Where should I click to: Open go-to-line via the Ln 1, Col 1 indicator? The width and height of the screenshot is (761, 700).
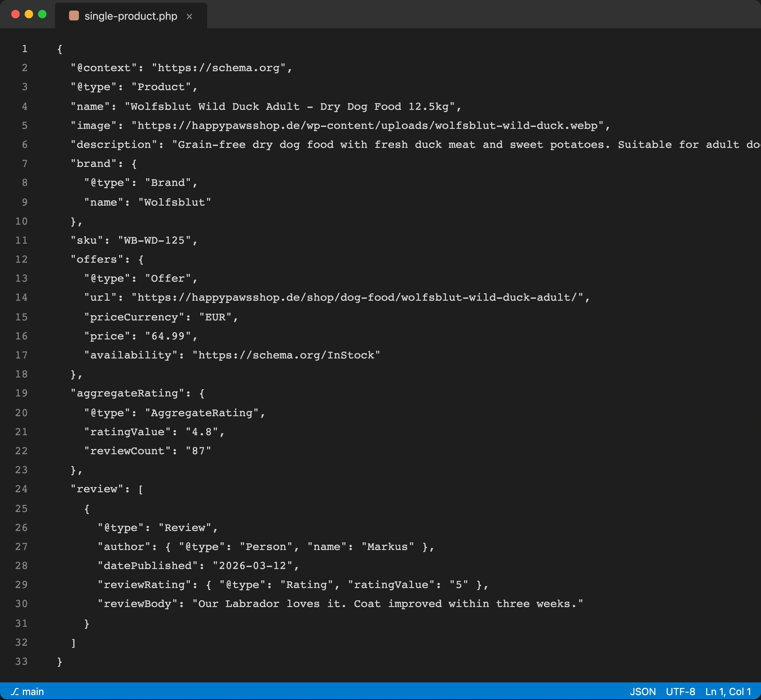click(x=728, y=691)
